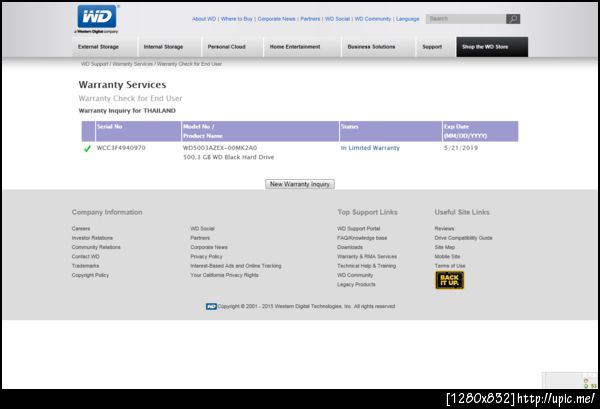Open the Mobile Site link
600x409 pixels.
click(447, 256)
